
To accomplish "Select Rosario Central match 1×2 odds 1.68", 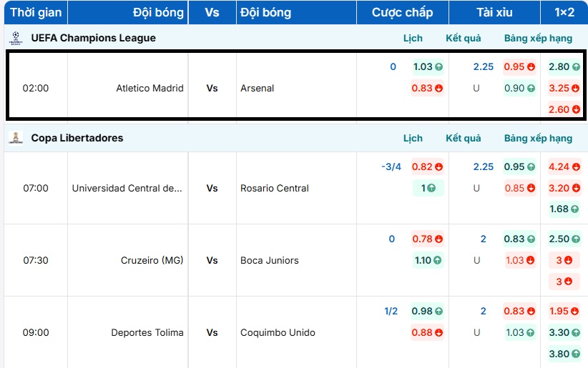I will pos(564,209).
